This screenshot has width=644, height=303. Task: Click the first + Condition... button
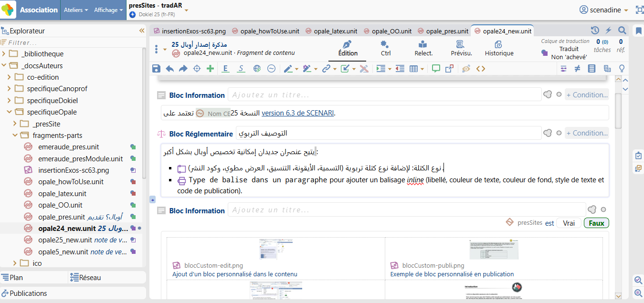click(587, 95)
